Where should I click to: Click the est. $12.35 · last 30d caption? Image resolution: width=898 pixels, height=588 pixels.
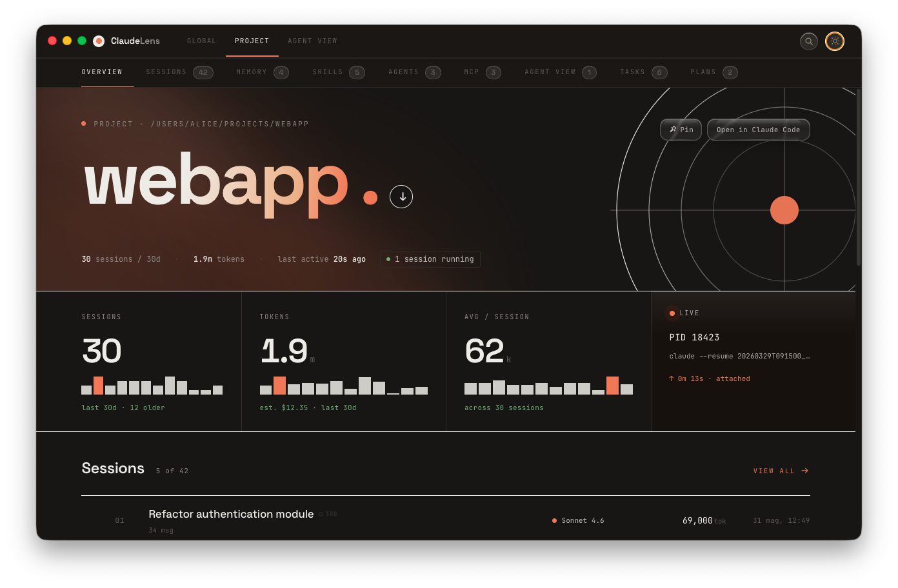(x=308, y=407)
